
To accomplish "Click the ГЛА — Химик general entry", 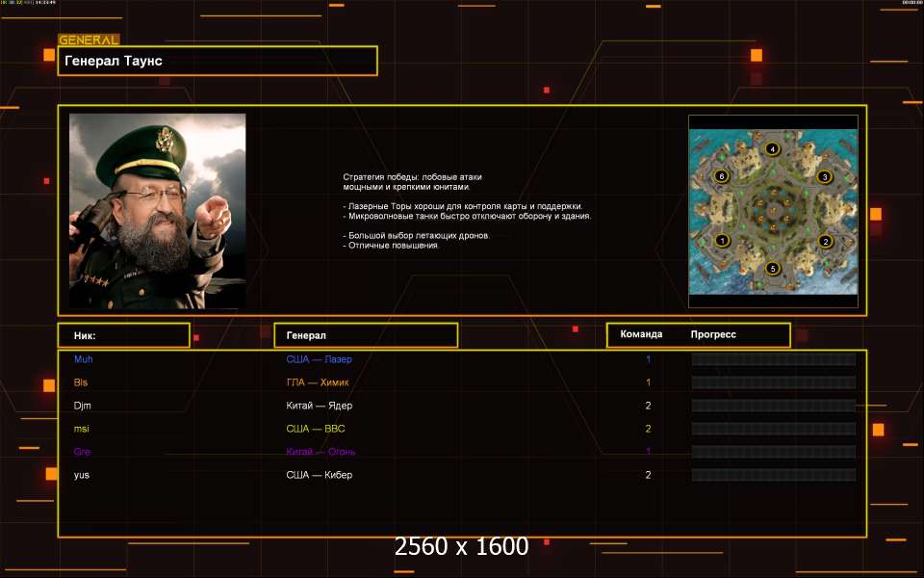I will tap(318, 382).
